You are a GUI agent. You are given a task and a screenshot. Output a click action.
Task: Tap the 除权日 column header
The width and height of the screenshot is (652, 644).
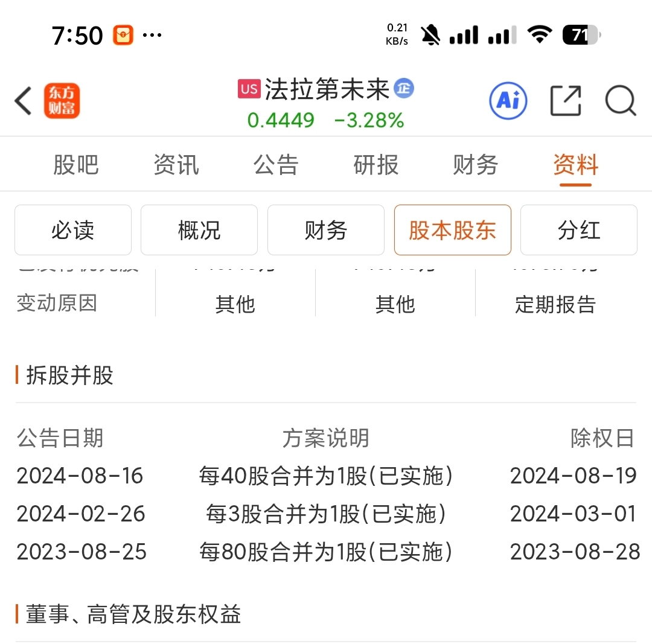tap(602, 438)
